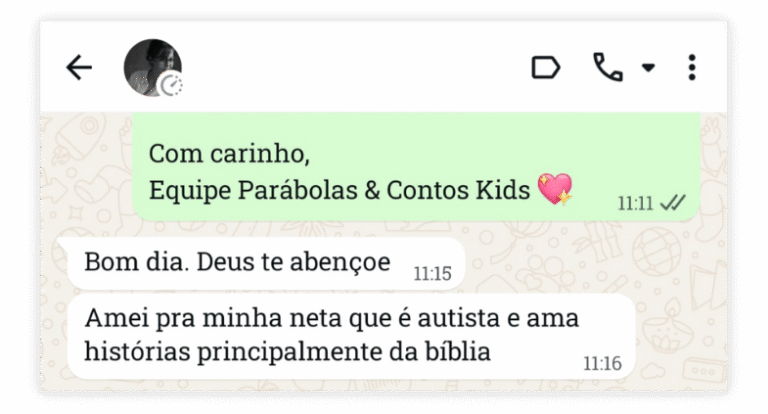Open the contact's profile picture
This screenshot has height=414, width=768.
coord(152,68)
